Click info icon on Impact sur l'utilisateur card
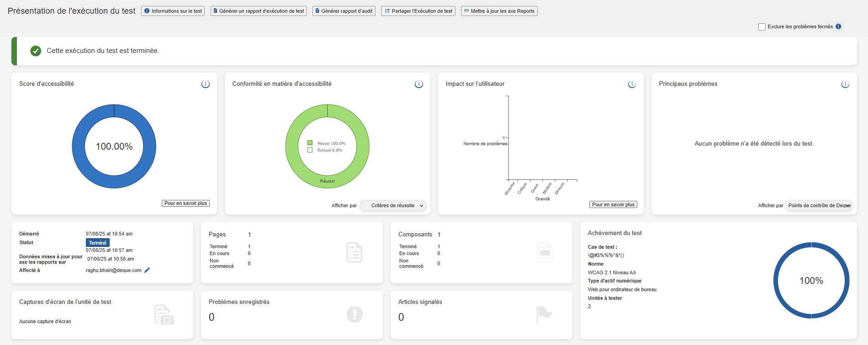Viewport: 868px width, 345px height. (632, 84)
